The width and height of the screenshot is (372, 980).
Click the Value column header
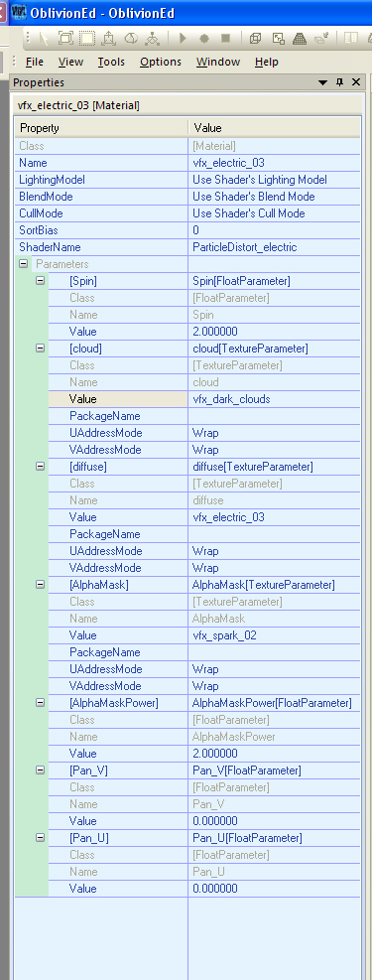pos(274,128)
